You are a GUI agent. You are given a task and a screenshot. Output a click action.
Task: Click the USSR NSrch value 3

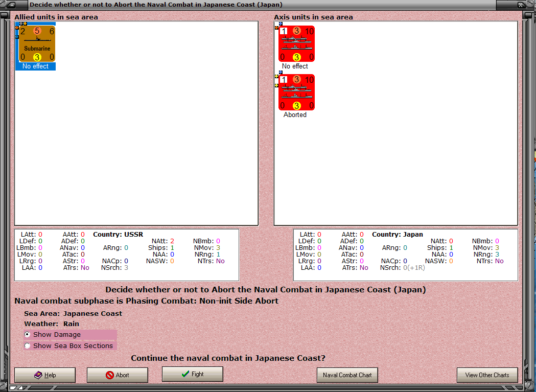[126, 267]
